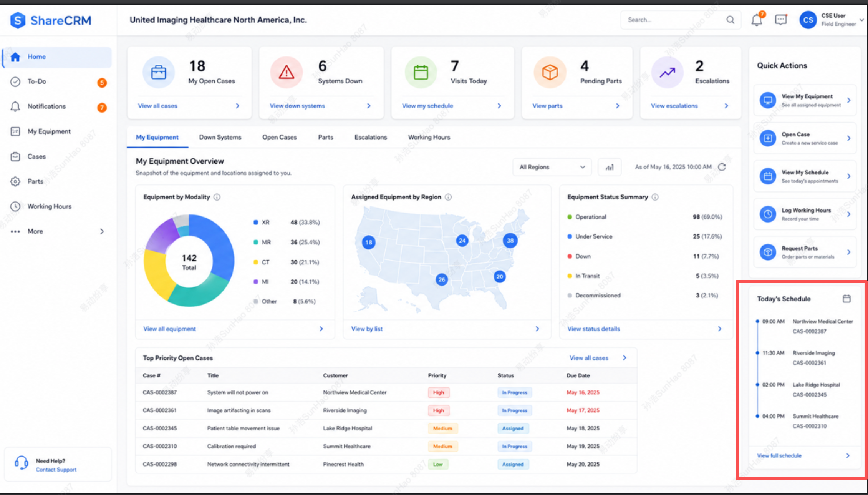Open the chat messages icon
Image resolution: width=868 pixels, height=495 pixels.
coord(781,20)
